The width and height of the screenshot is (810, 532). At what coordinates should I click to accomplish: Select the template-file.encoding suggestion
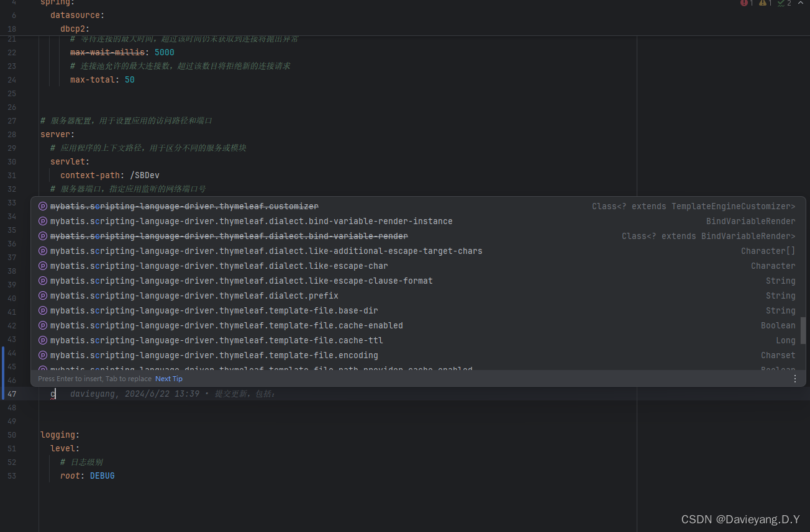pyautogui.click(x=418, y=355)
